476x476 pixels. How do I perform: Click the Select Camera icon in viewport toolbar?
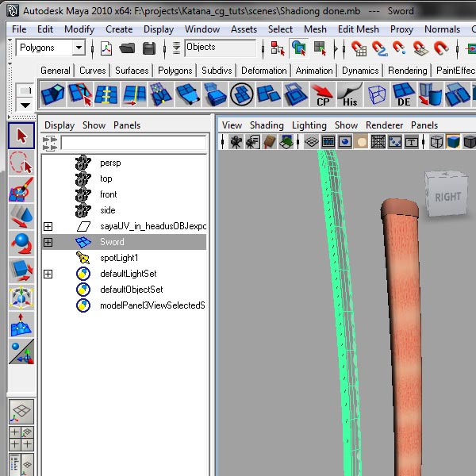click(236, 142)
